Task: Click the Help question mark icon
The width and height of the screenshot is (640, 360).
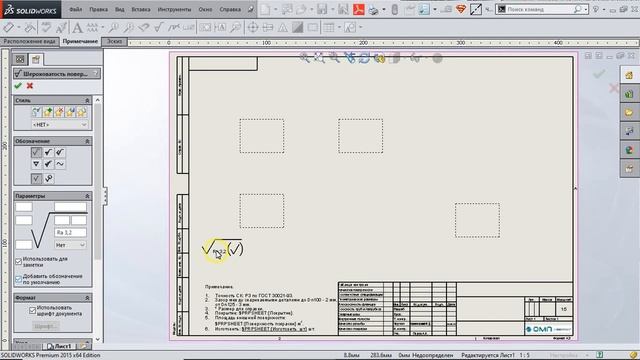Action: 596,9
